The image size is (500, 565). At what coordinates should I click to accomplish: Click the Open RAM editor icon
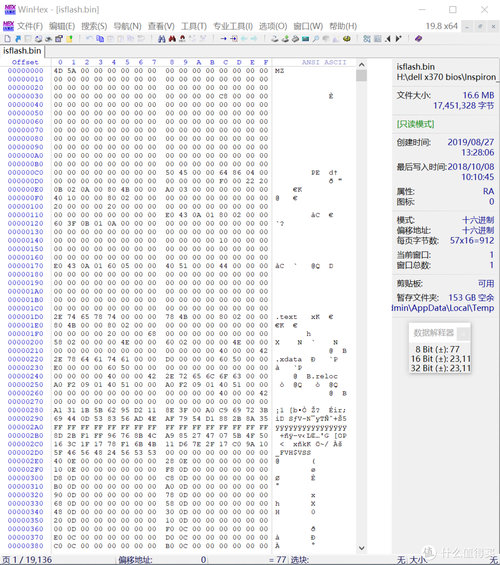click(305, 39)
